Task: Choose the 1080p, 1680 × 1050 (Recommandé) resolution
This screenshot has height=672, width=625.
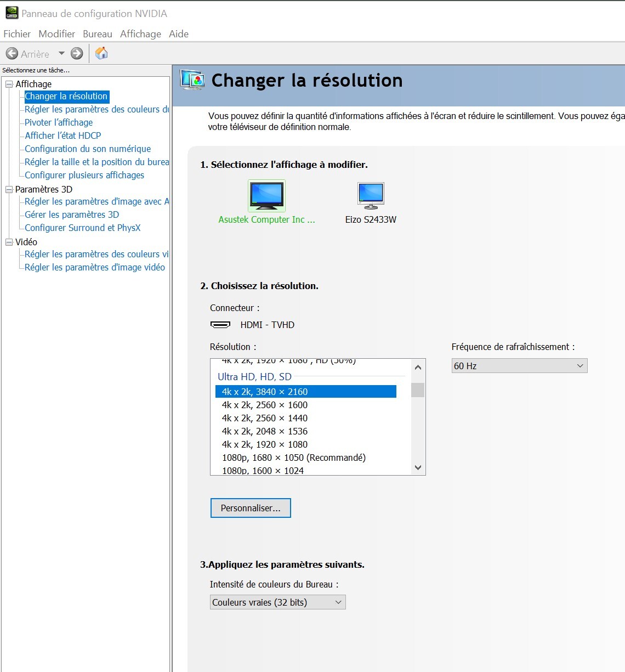Action: [293, 458]
